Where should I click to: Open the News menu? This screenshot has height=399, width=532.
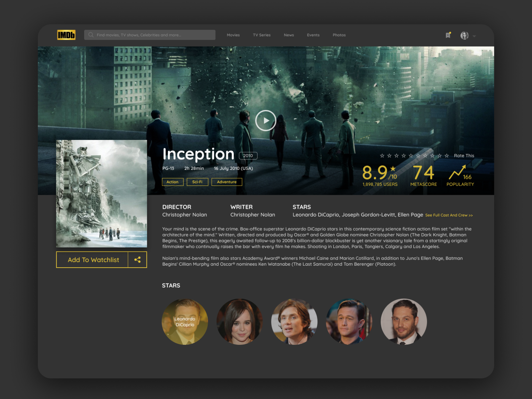[289, 35]
